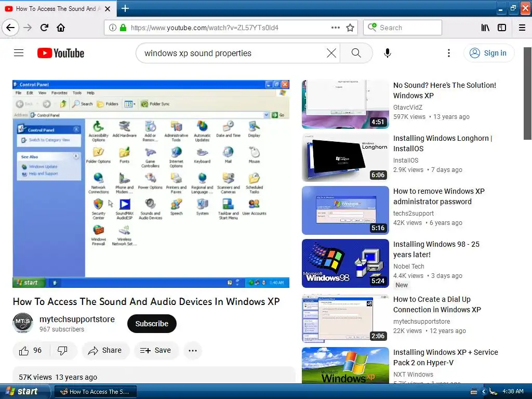Go to the YouTube home logo
The width and height of the screenshot is (532, 399).
tap(61, 53)
